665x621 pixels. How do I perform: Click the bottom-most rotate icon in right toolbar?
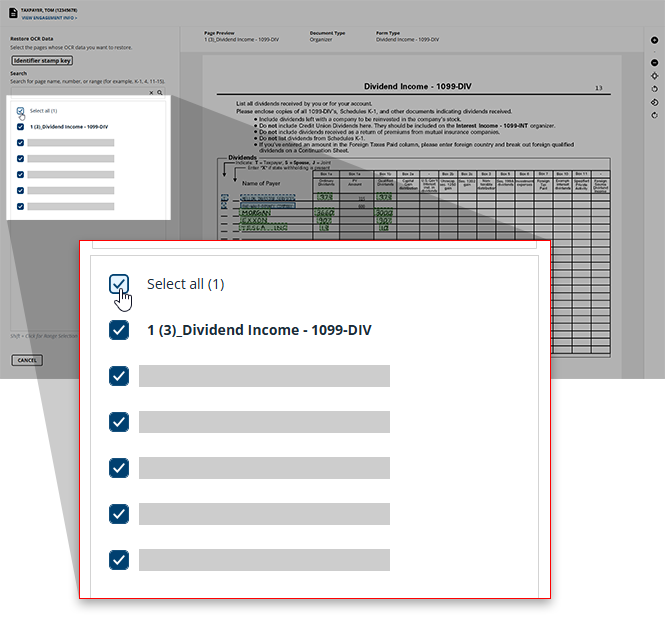(654, 115)
